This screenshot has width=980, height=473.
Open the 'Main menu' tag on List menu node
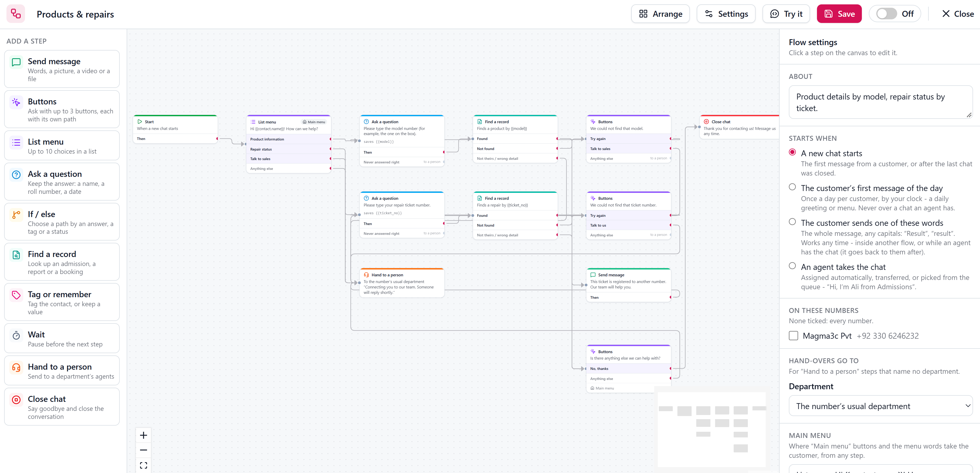[314, 122]
